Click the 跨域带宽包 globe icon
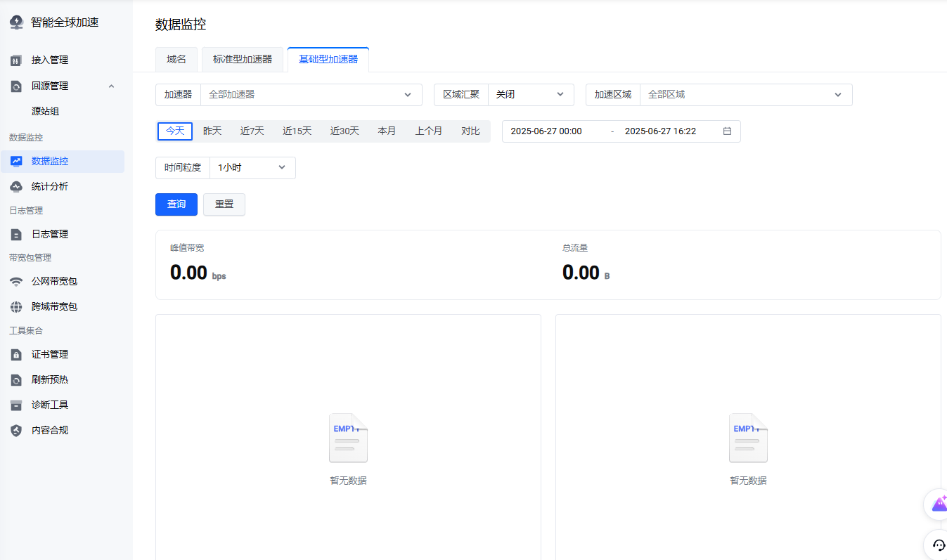The height and width of the screenshot is (560, 947). pyautogui.click(x=16, y=306)
